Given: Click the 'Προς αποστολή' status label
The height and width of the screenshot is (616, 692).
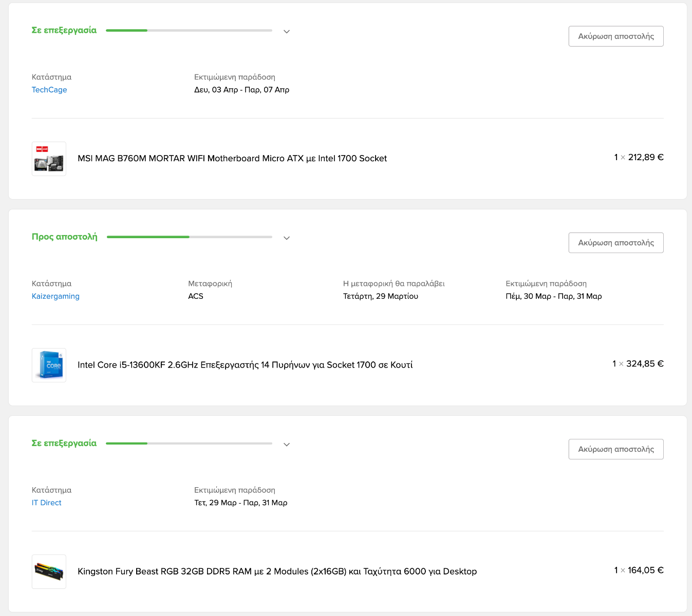Looking at the screenshot, I should 65,237.
